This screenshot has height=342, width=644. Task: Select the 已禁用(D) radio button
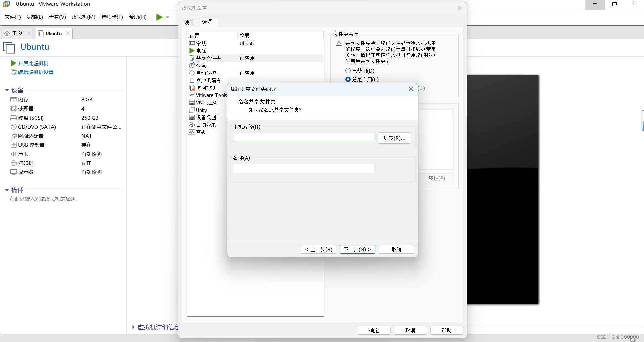pos(348,71)
